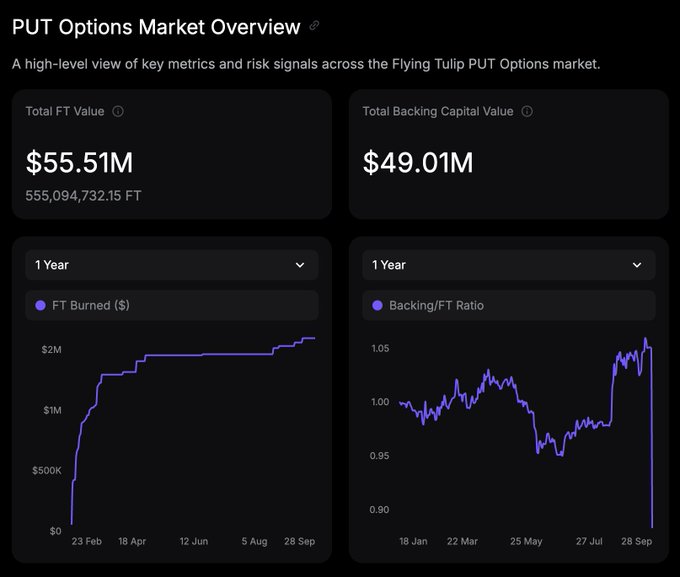The width and height of the screenshot is (680, 577).
Task: Click the $1M axis label
Action: coord(52,410)
